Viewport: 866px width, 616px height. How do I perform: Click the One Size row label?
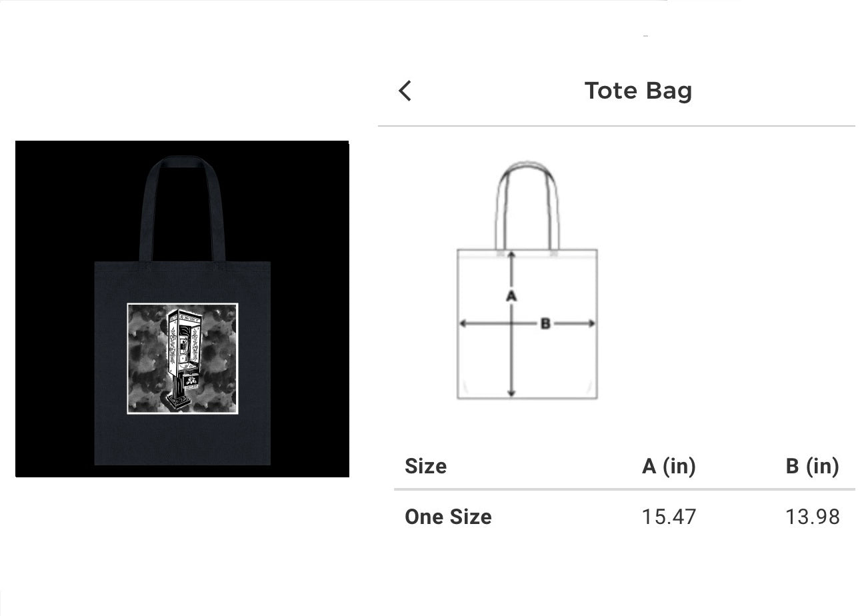[448, 517]
